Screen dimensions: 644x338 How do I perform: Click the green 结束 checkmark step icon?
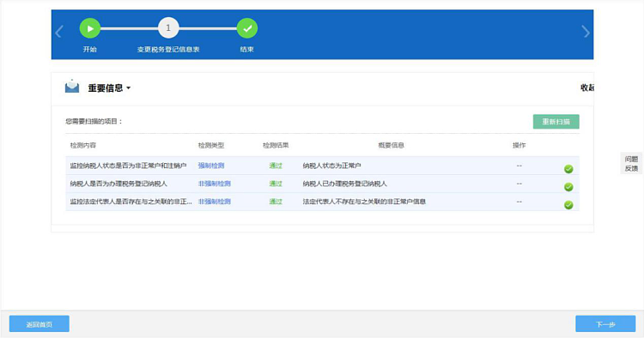(247, 28)
